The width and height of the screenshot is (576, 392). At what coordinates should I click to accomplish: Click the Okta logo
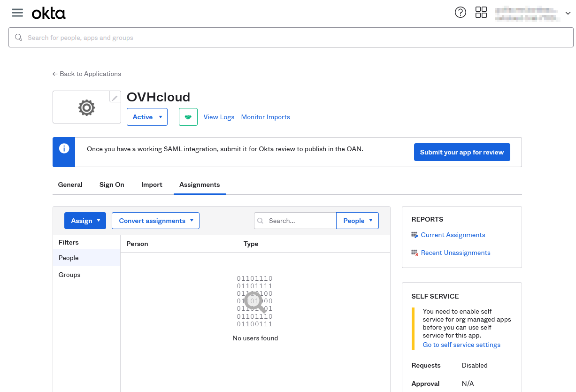48,14
